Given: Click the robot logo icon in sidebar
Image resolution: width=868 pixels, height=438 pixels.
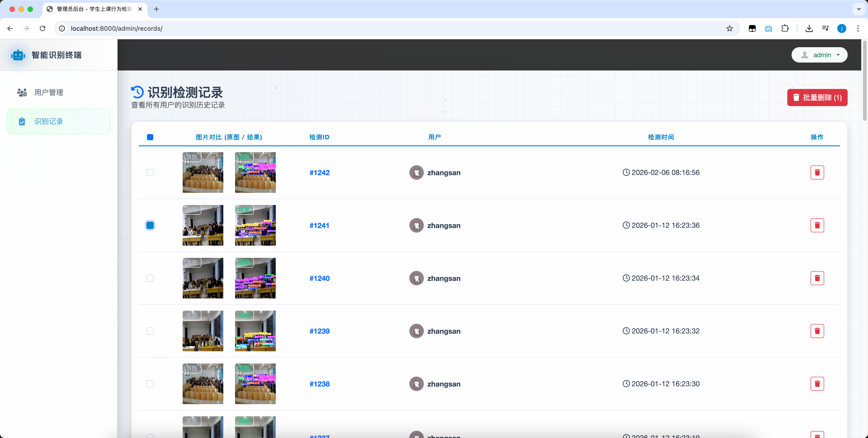Looking at the screenshot, I should [x=18, y=55].
